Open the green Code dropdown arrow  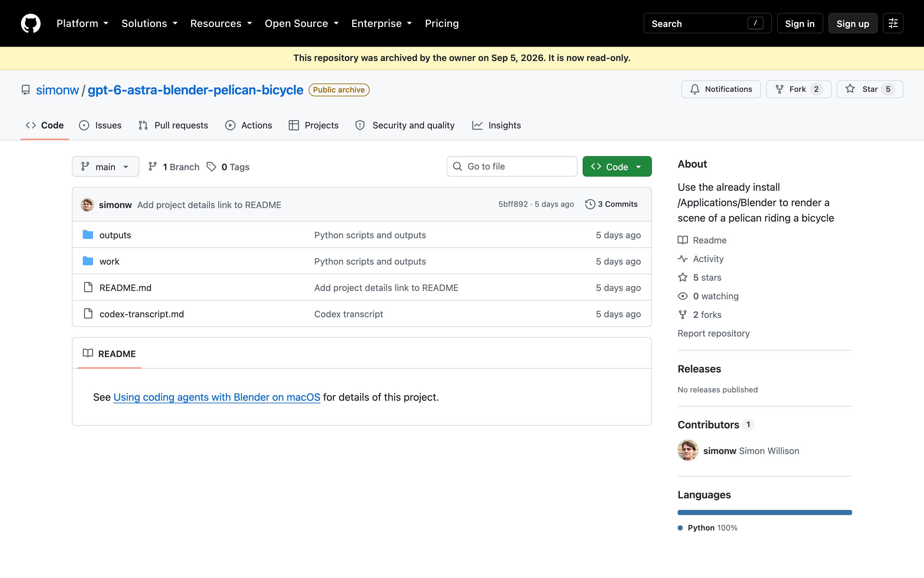point(638,167)
